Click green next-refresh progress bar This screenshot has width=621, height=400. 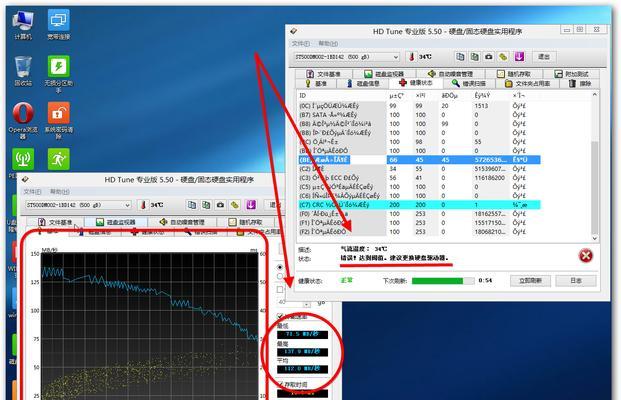(443, 281)
